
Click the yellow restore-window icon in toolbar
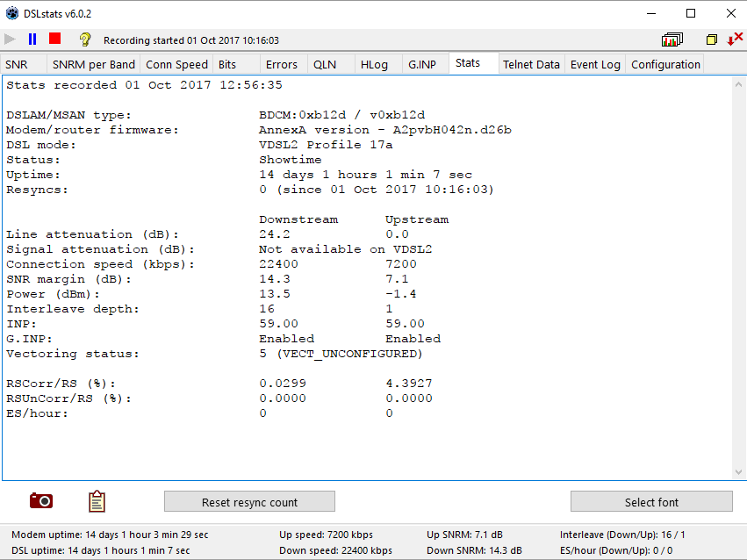pyautogui.click(x=712, y=39)
